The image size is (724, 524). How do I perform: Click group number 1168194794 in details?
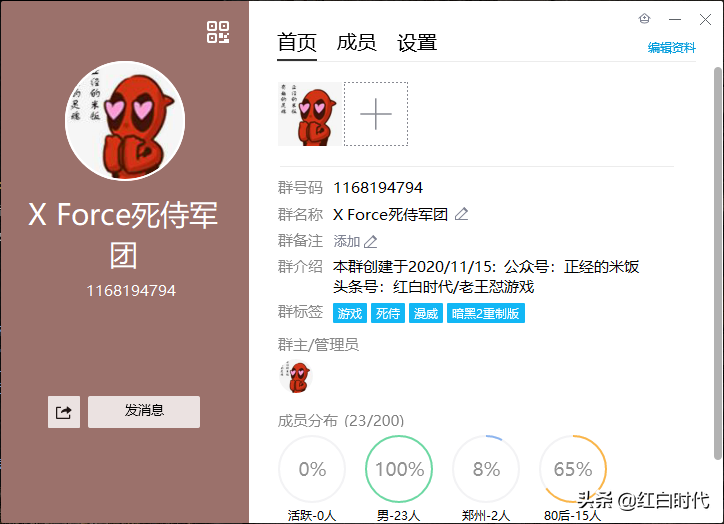pyautogui.click(x=378, y=187)
